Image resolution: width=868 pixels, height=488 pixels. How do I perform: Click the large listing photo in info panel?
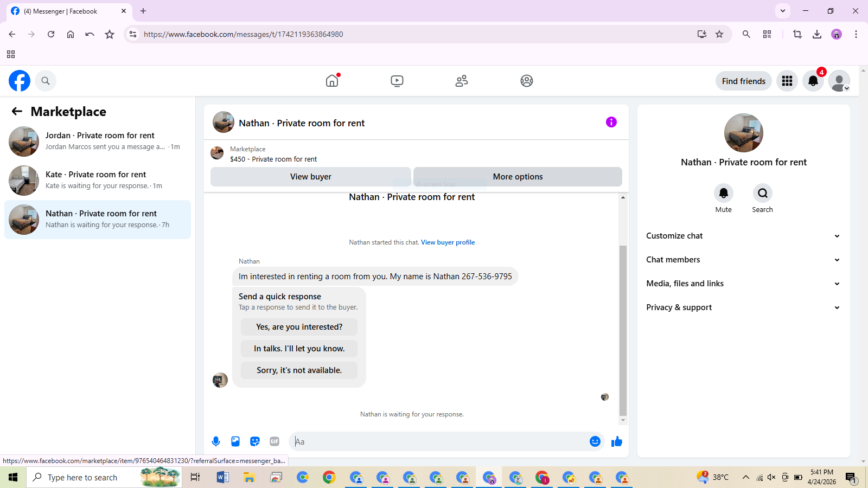(744, 133)
